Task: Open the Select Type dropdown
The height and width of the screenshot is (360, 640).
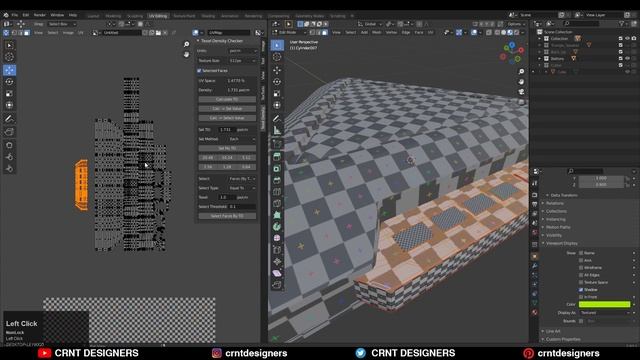Action: 242,188
